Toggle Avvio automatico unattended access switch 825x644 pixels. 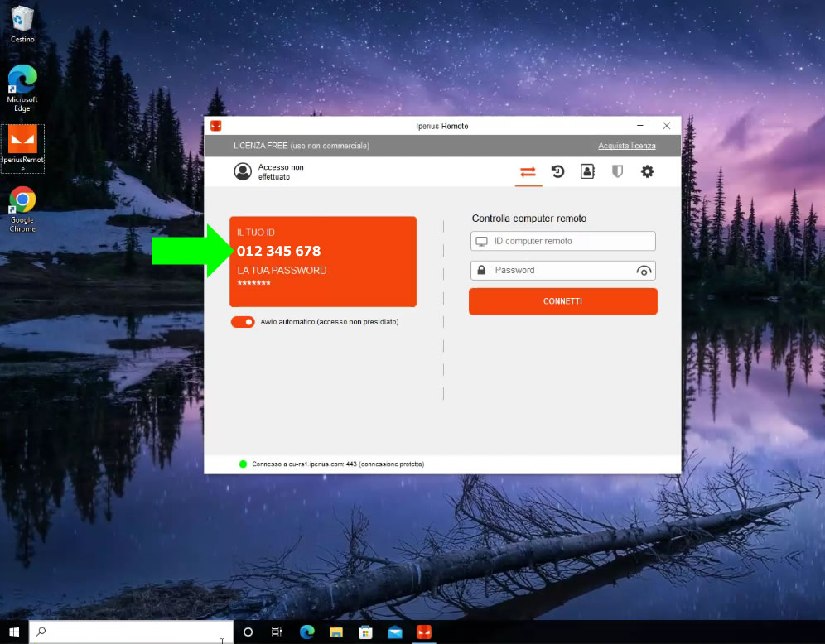(x=243, y=322)
